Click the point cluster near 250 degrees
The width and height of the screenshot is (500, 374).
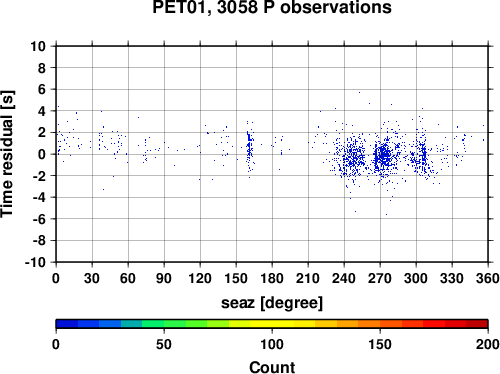pos(353,157)
